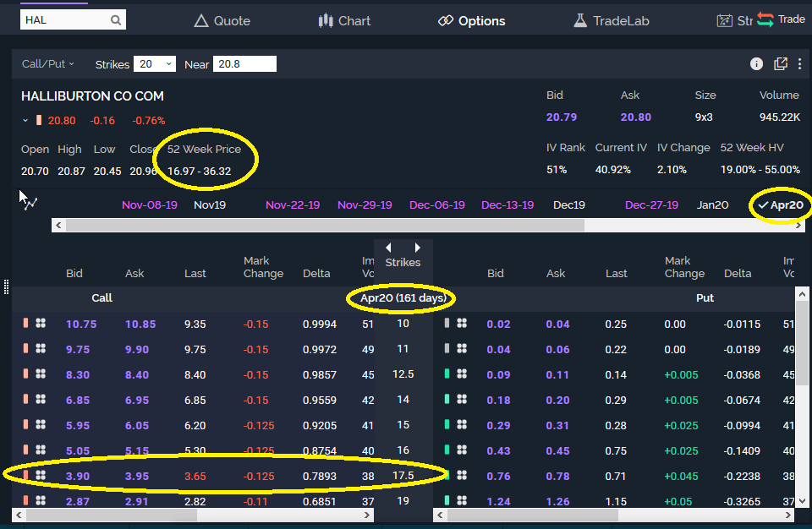Viewport: 812px width, 529px height.
Task: Click candle icon in 12.5 strike call row
Action: (25, 374)
